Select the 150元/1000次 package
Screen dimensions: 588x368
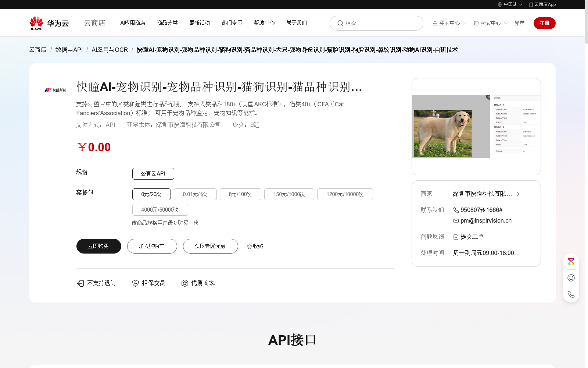click(x=289, y=194)
